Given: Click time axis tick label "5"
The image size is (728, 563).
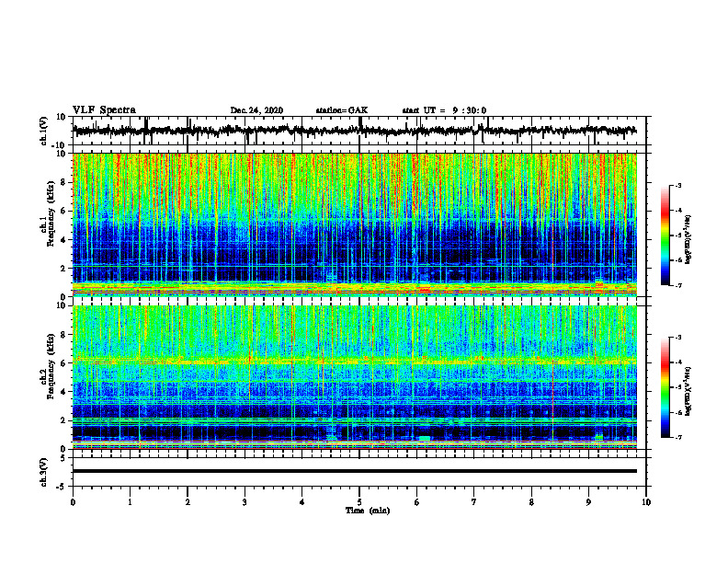Looking at the screenshot, I should [x=359, y=502].
